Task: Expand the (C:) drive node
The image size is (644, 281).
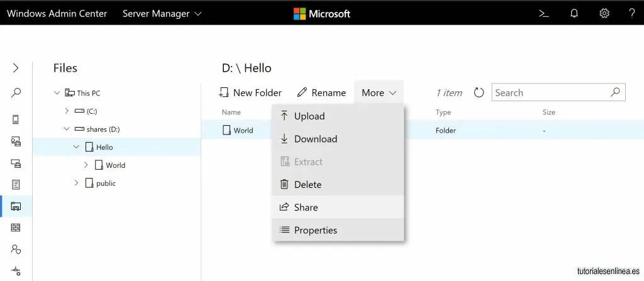Action: (x=67, y=111)
